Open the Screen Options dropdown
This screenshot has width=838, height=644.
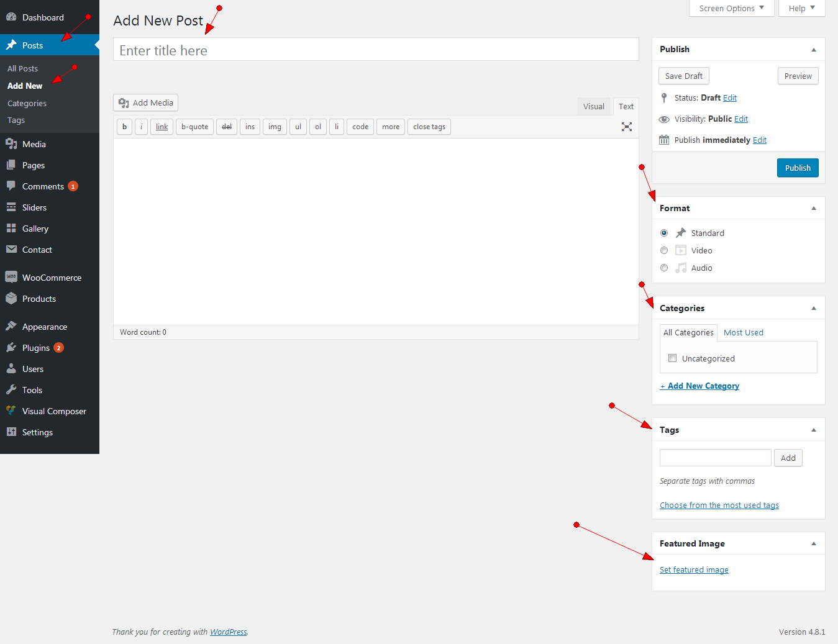point(732,8)
